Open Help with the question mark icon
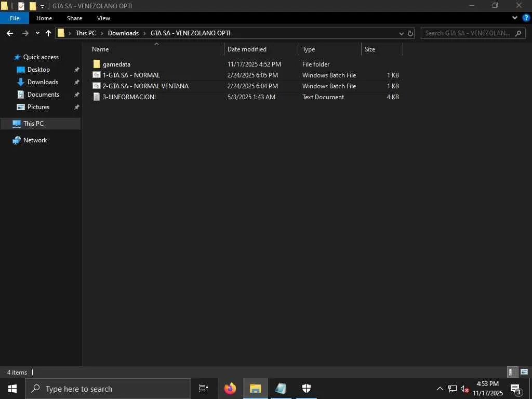Viewport: 532px width, 399px height. (526, 18)
